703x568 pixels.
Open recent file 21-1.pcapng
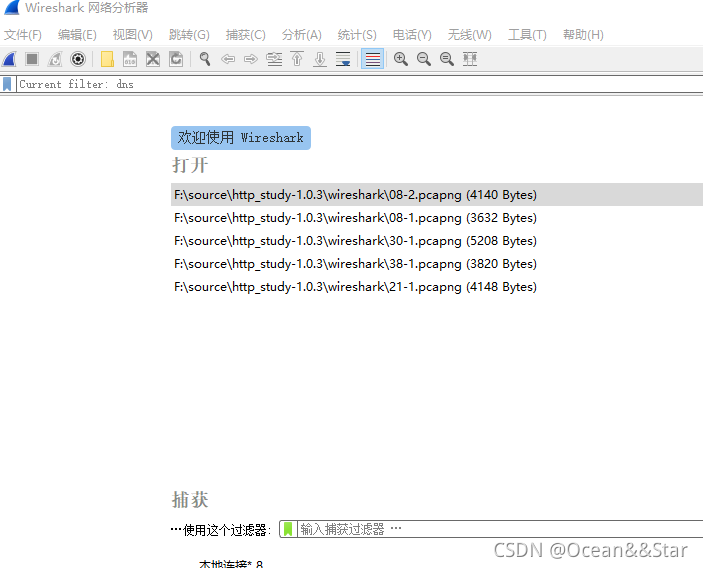point(437,287)
